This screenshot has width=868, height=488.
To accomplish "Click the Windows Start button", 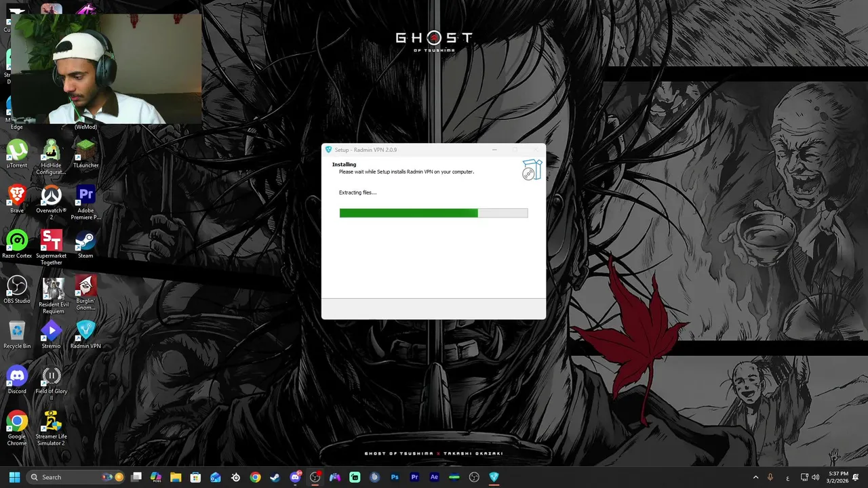I will click(x=14, y=477).
